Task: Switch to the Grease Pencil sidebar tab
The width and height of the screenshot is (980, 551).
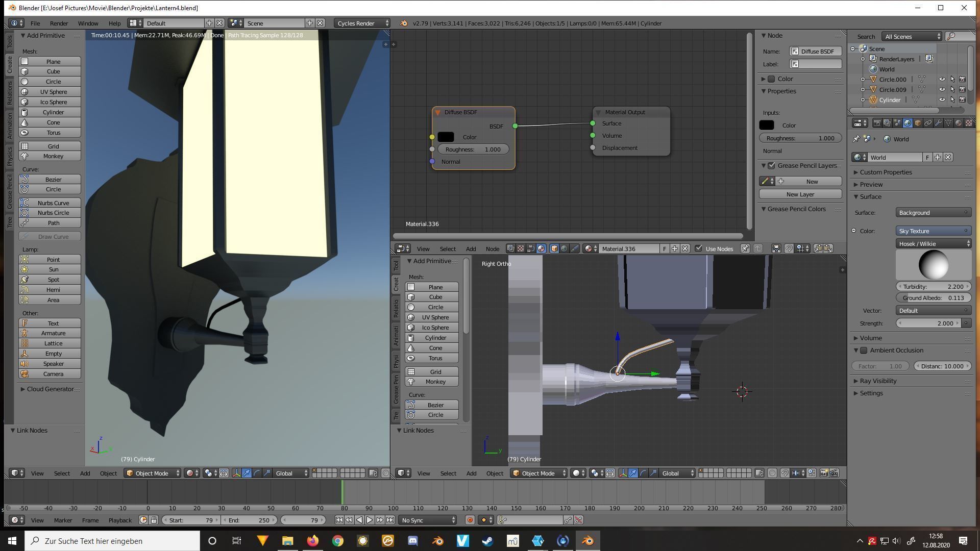Action: [9, 191]
